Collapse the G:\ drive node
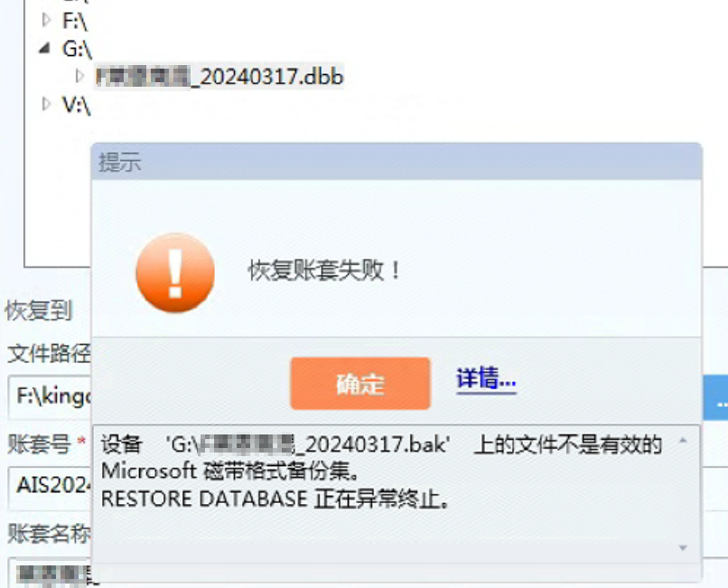This screenshot has height=588, width=728. pyautogui.click(x=44, y=48)
